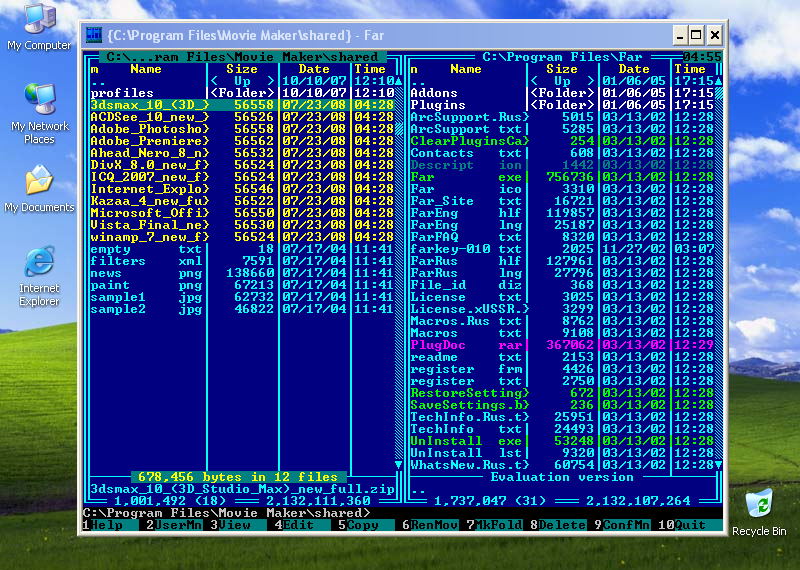Select the Adobe_Photosho} file
The height and width of the screenshot is (570, 800).
click(x=242, y=129)
